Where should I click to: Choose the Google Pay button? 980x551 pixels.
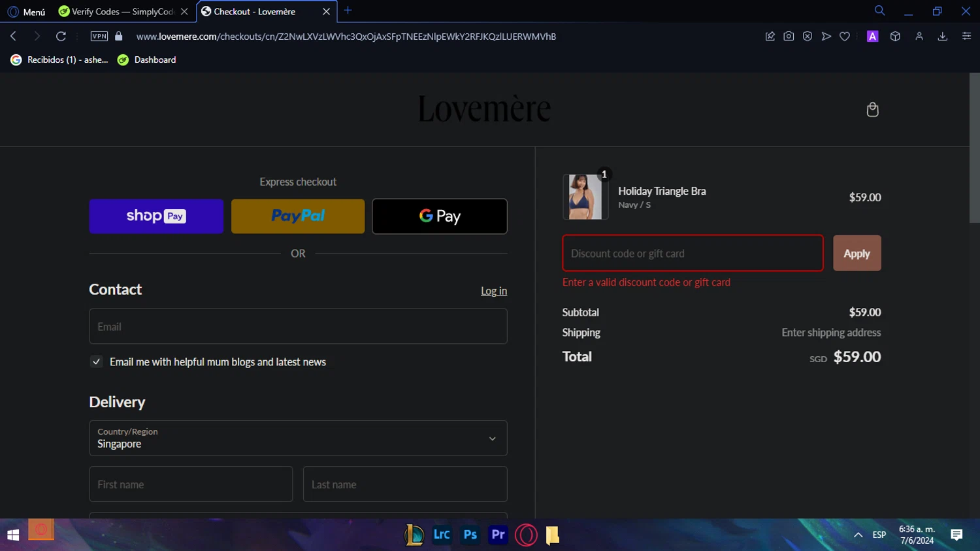point(440,216)
